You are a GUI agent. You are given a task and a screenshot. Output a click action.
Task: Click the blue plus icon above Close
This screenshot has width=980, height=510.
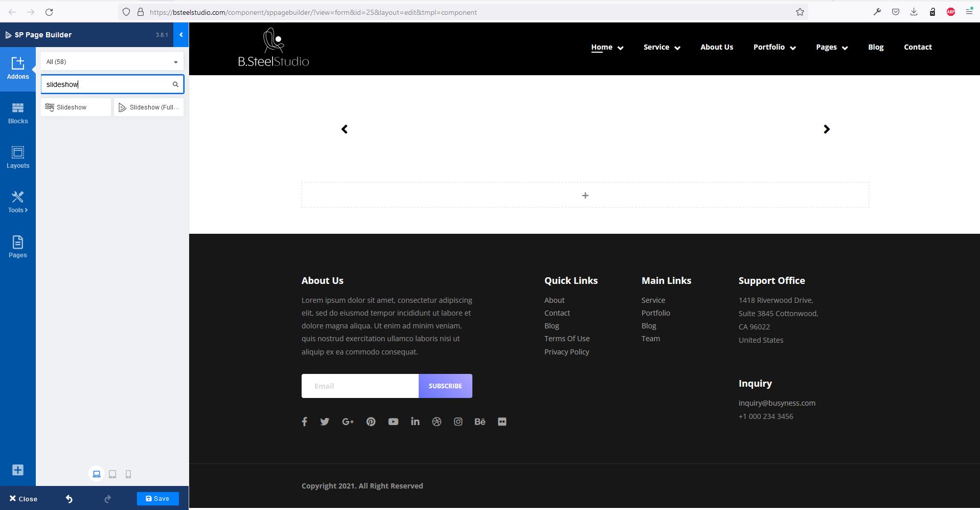(x=17, y=470)
